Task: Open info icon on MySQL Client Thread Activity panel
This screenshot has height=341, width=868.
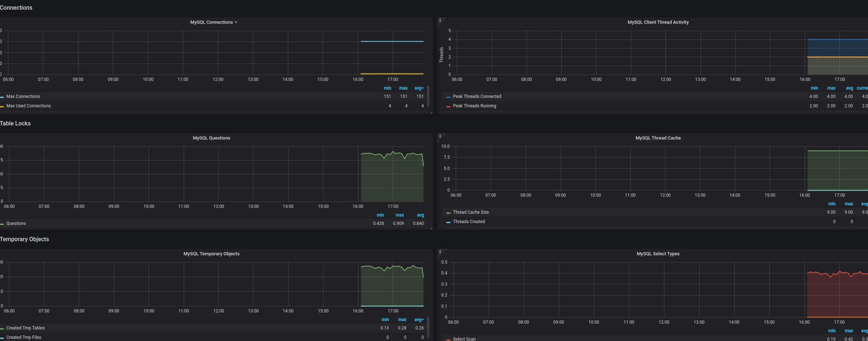Action: click(x=440, y=20)
